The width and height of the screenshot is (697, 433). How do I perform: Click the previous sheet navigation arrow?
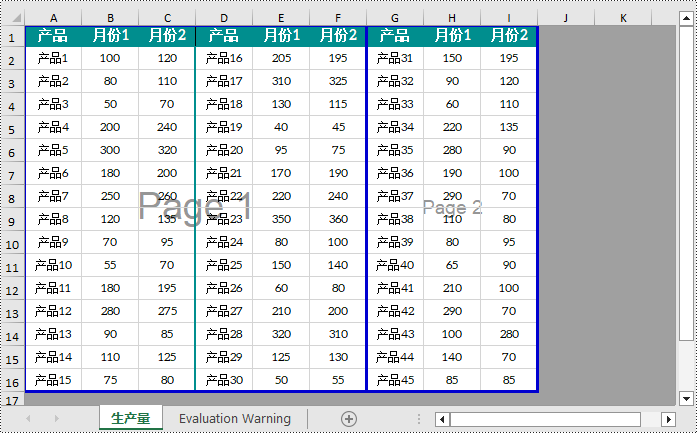pos(28,419)
